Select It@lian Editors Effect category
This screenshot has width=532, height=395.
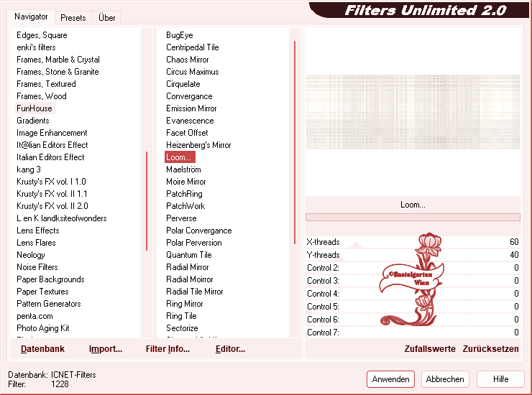coord(52,145)
